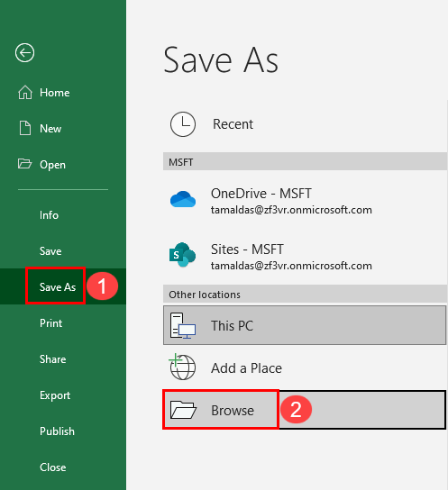The width and height of the screenshot is (448, 490).
Task: Open the Info menu item
Action: 49,215
